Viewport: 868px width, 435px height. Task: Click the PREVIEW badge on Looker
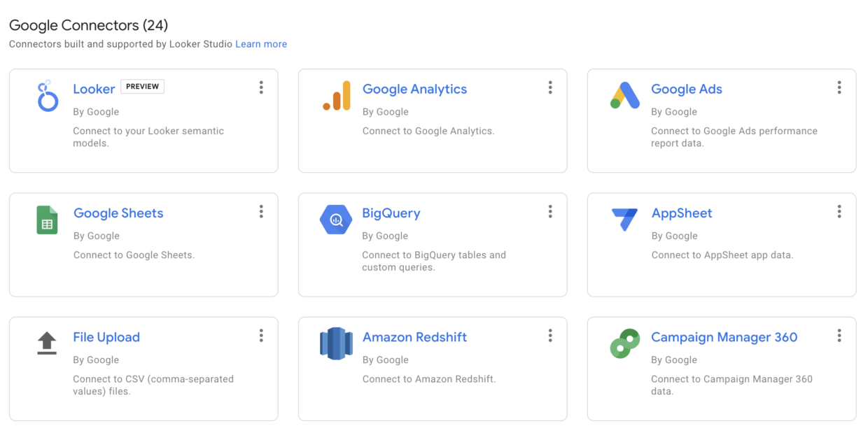142,86
